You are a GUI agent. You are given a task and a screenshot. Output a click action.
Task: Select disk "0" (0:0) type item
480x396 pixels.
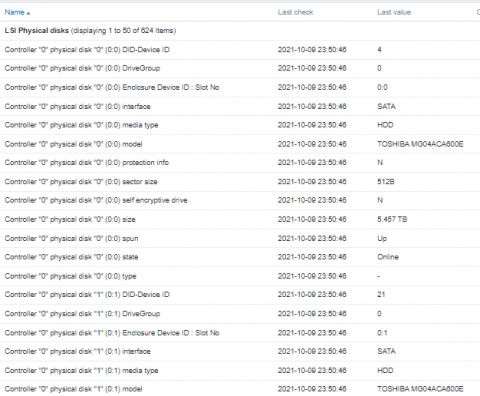click(x=70, y=276)
